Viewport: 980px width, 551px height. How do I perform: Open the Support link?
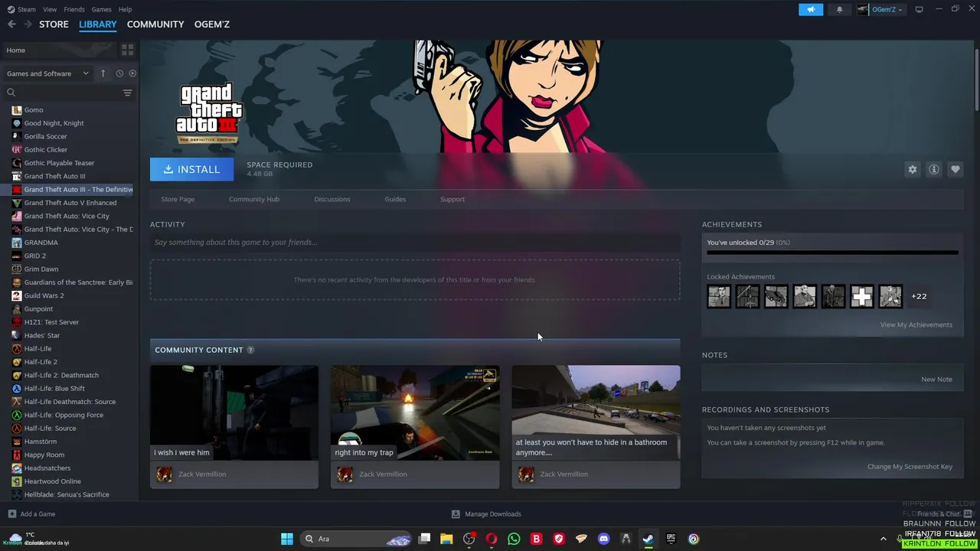pos(452,199)
